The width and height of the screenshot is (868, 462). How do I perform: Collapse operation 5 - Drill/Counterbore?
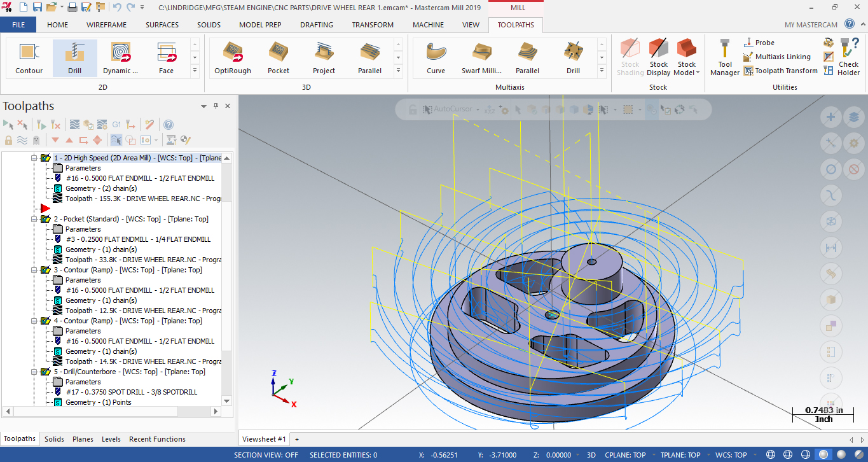(34, 372)
